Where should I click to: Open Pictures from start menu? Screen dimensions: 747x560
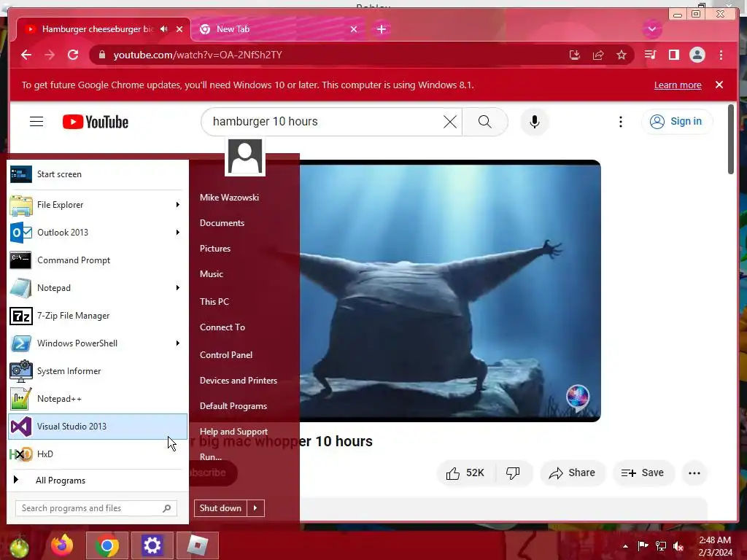(215, 249)
